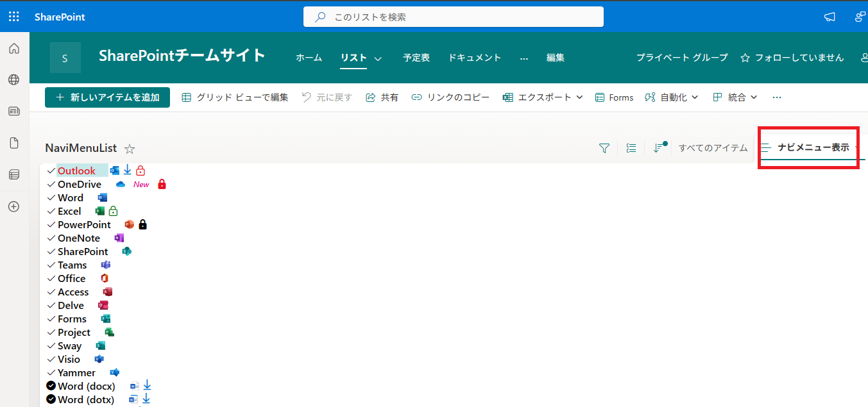Screen dimensions: 868x407
Task: Favorite NaviMenuList with the star icon
Action: coord(130,149)
